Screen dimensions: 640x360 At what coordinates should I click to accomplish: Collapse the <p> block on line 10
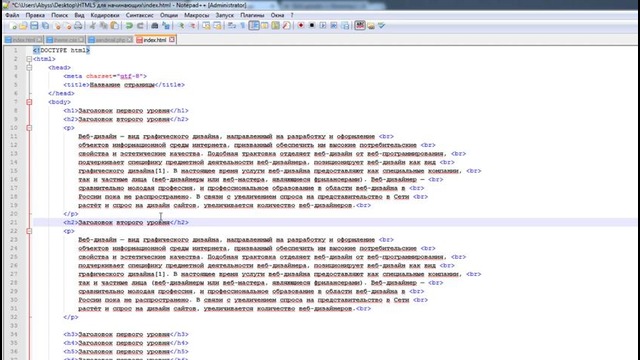click(x=29, y=128)
